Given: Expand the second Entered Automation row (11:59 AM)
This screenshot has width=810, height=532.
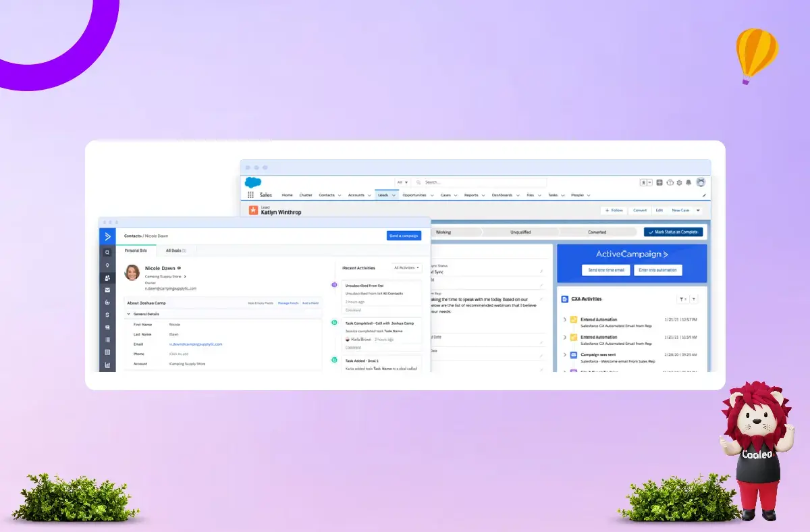Looking at the screenshot, I should (565, 337).
